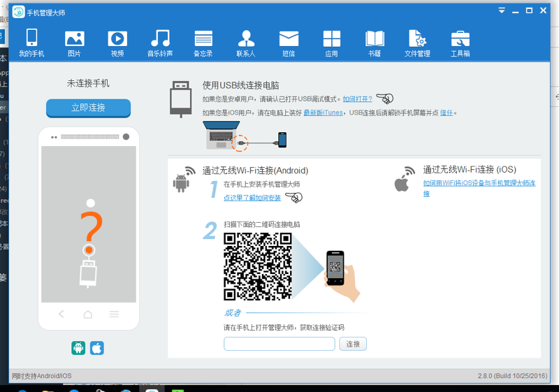Click the phone home key
The image size is (559, 392).
coord(88,314)
